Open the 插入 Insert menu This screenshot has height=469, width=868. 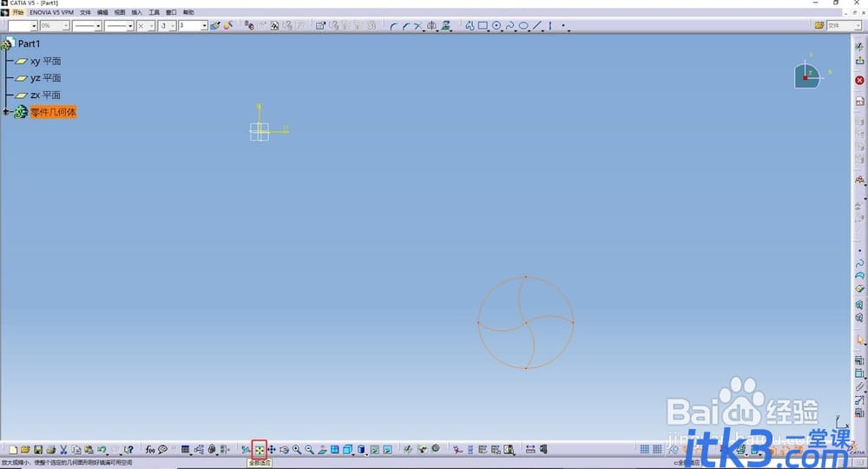coord(137,12)
